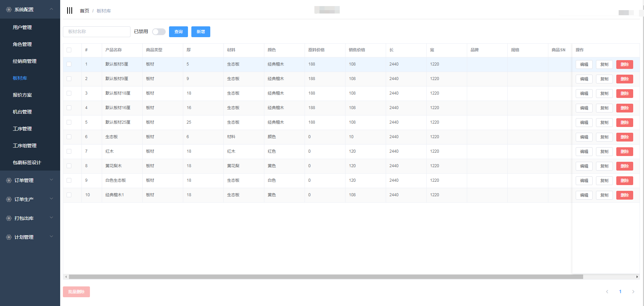
Task: Click the blue 新增 button
Action: click(200, 32)
